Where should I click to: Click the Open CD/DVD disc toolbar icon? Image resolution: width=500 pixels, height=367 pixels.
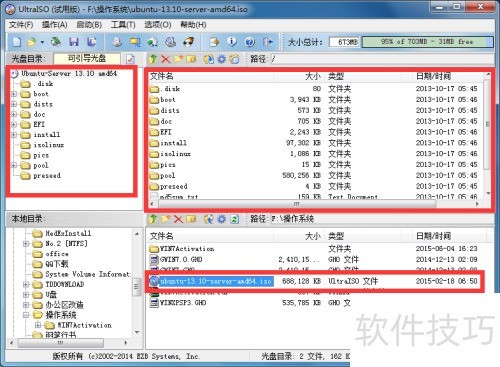(x=56, y=42)
